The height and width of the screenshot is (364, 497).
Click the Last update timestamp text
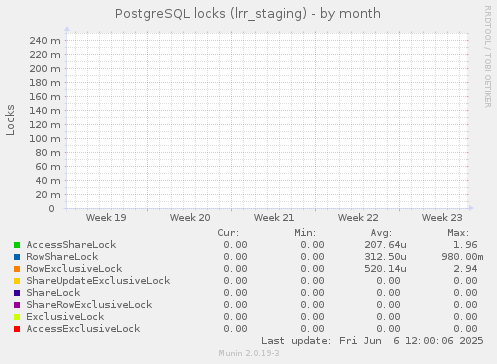[x=372, y=341]
